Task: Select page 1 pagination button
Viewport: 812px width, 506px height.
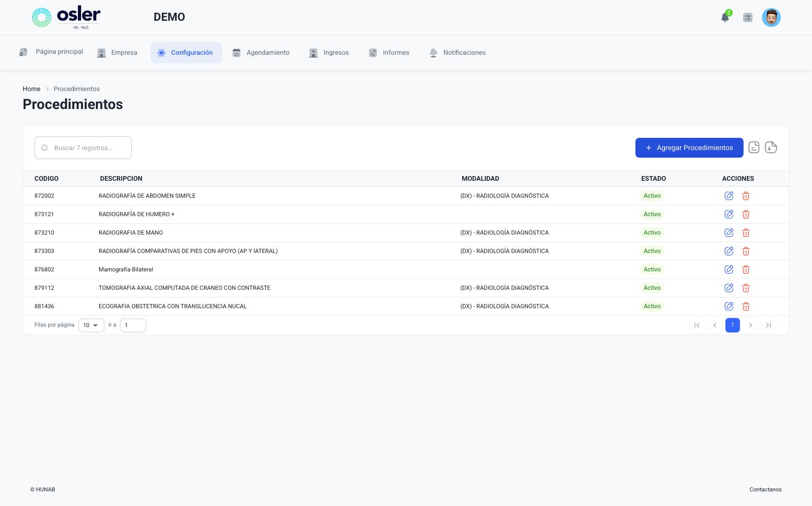Action: click(733, 325)
